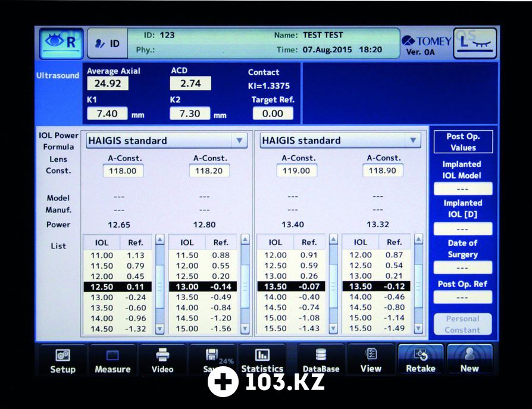The width and height of the screenshot is (532, 409).
Task: Open the DataBase icon
Action: tap(321, 360)
